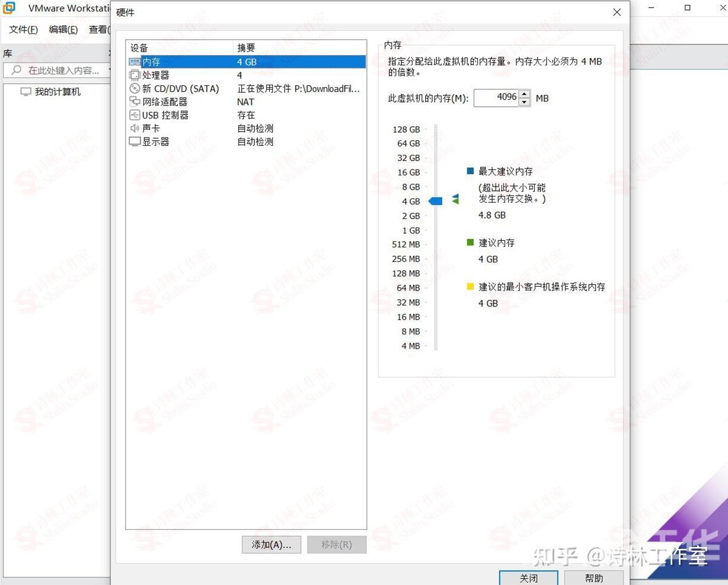Screen dimensions: 728x585
Task: Click the 帮助 button
Action: click(594, 577)
